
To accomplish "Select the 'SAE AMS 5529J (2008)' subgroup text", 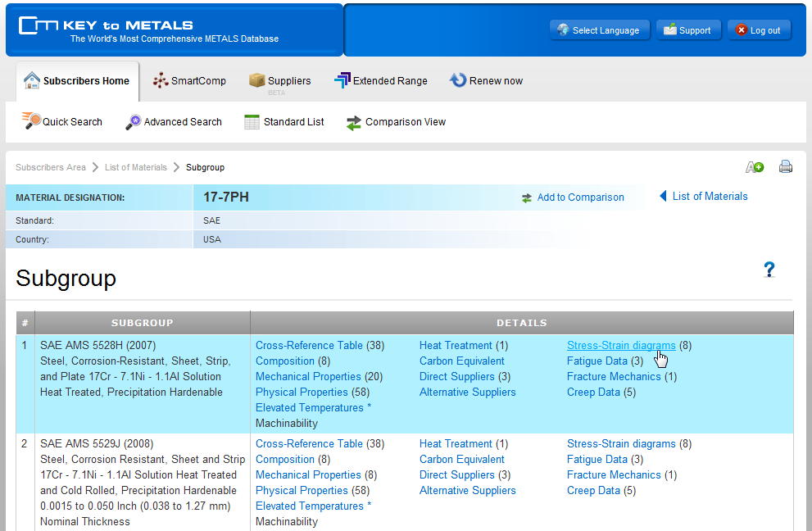I will point(97,444).
